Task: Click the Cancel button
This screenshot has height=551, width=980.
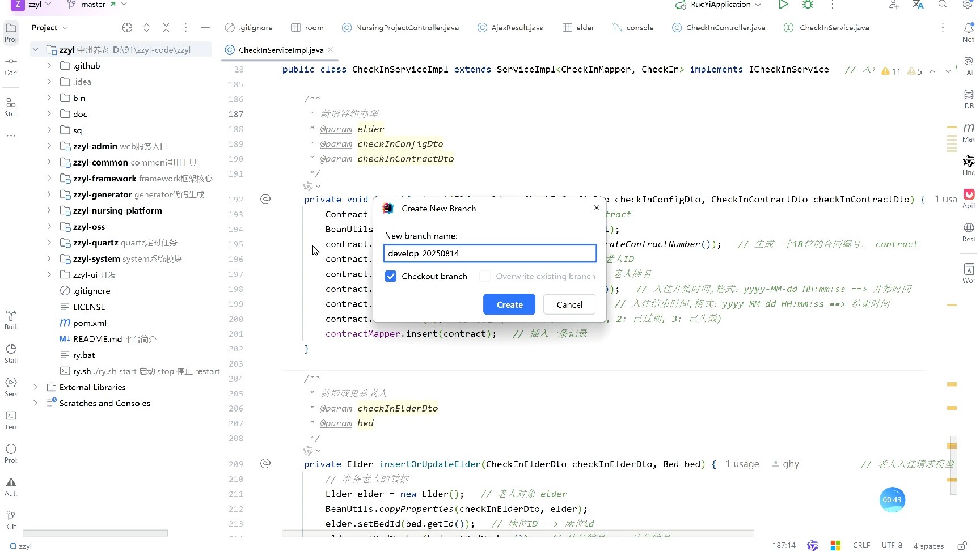Action: (x=569, y=304)
